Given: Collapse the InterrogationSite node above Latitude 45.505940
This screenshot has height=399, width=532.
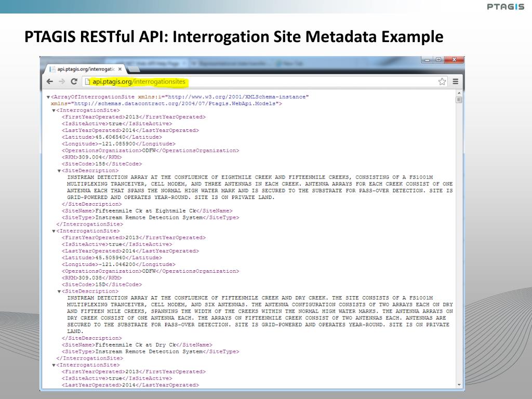Looking at the screenshot, I should click(x=54, y=231).
